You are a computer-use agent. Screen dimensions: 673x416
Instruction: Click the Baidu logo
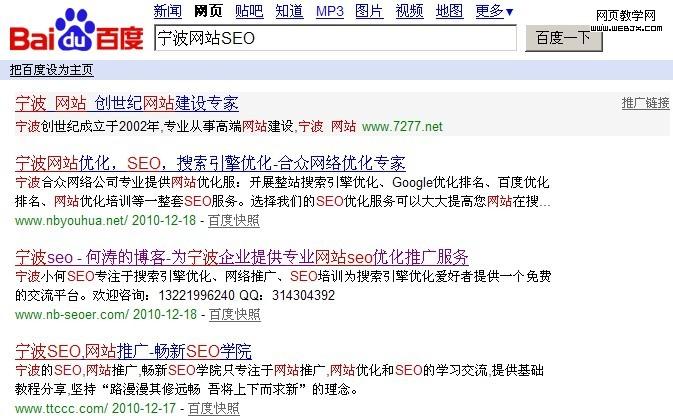75,31
